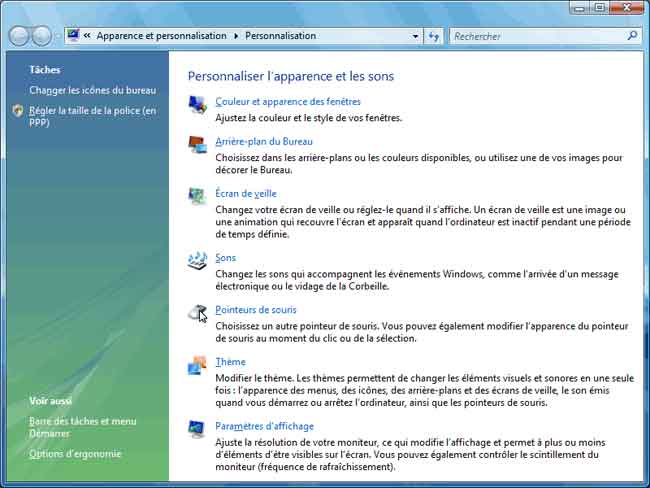
Task: Click the Couleur et apparence des fenêtres icon
Action: click(197, 104)
